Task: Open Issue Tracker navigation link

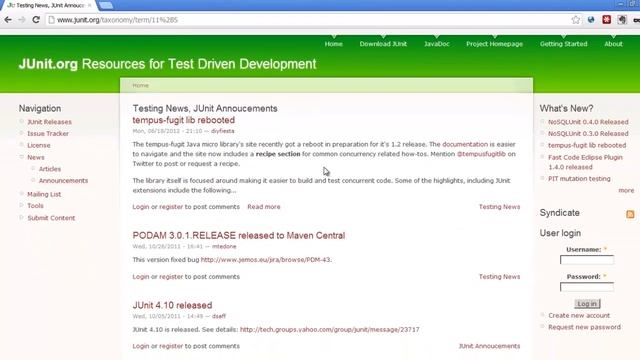Action: click(48, 133)
